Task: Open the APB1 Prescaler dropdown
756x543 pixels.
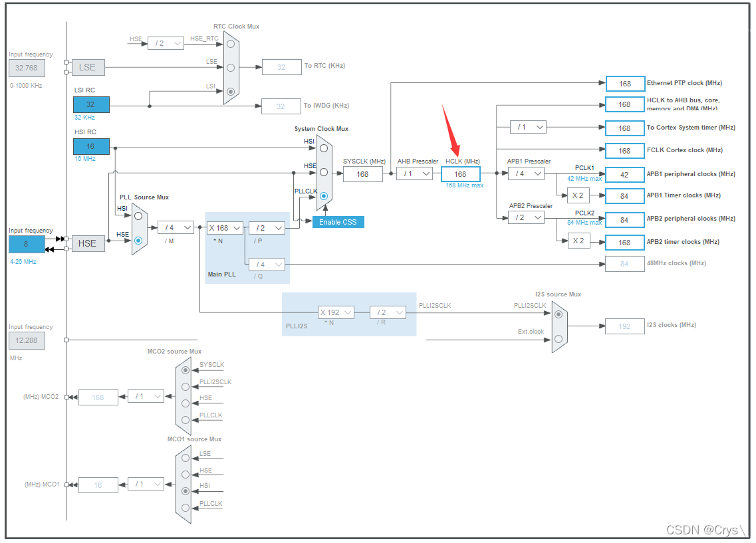Action: 525,173
